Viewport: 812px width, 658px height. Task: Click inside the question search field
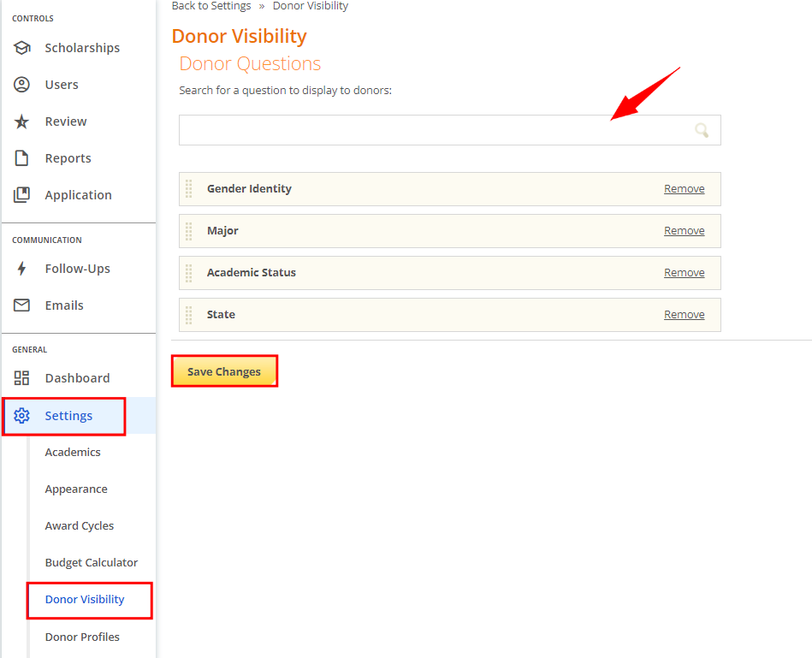coord(428,129)
